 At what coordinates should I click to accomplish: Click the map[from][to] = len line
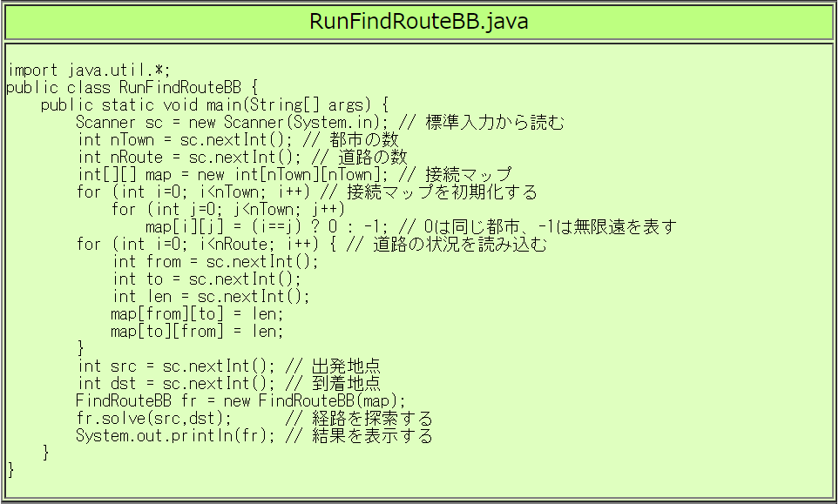197,314
